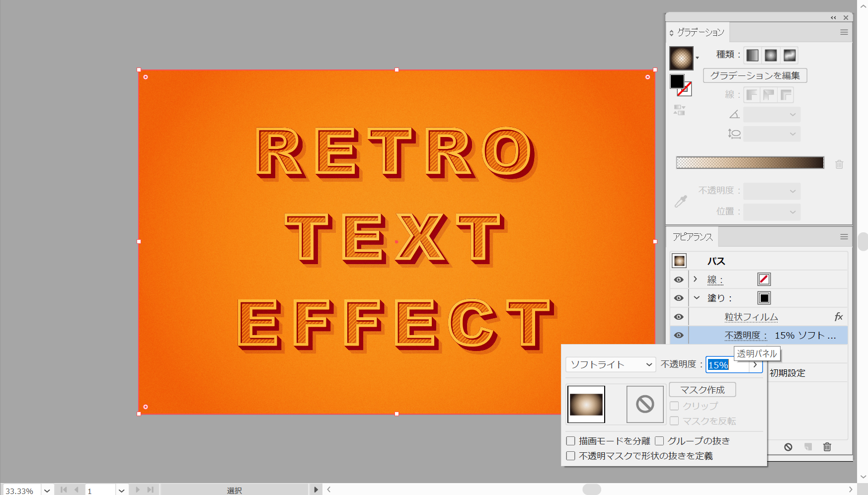The image size is (868, 495).
Task: Click the clear appearance icon
Action: [x=788, y=447]
